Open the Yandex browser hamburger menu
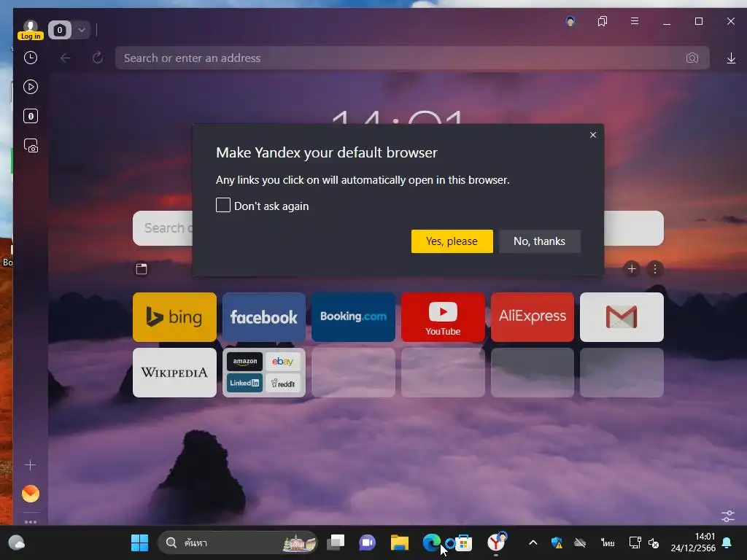 [635, 21]
